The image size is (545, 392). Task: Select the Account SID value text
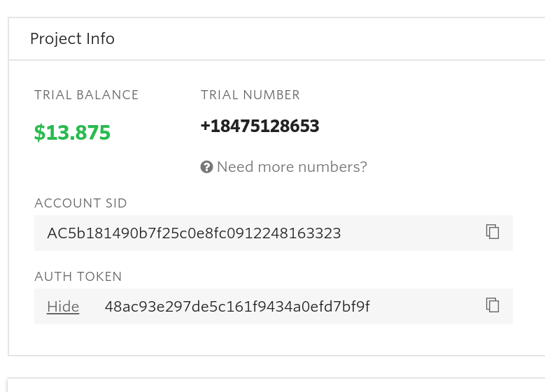pyautogui.click(x=194, y=233)
